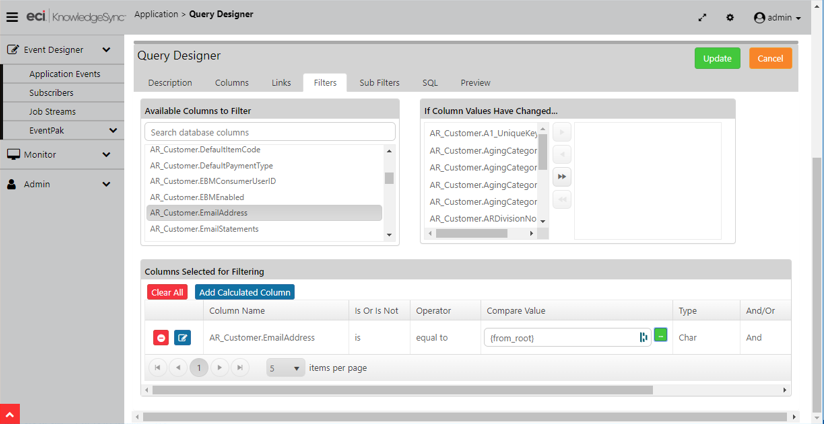Expand the Monitor menu chevron
Screen dimensions: 824x424
[x=106, y=154]
